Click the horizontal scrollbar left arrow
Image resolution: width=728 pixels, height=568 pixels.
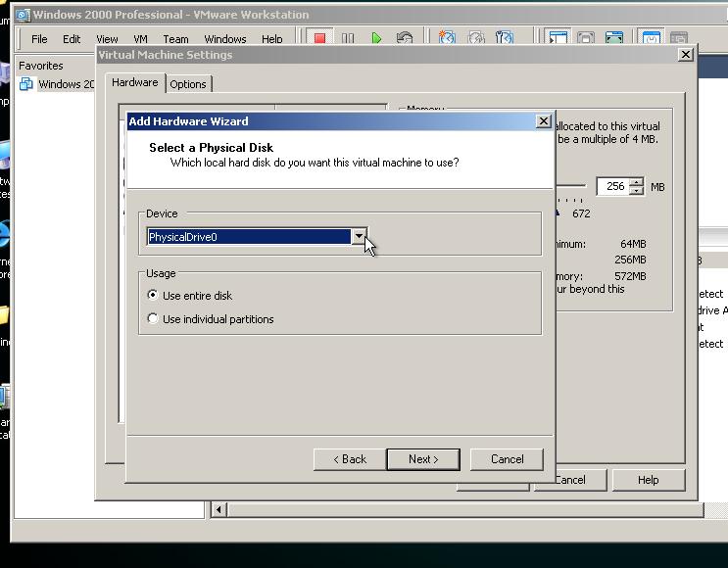pyautogui.click(x=218, y=509)
